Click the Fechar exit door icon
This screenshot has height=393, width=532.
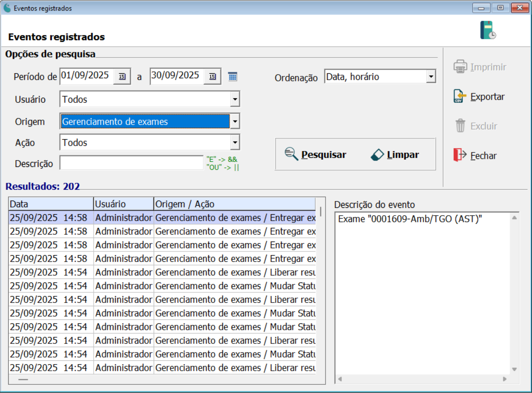[x=460, y=155]
